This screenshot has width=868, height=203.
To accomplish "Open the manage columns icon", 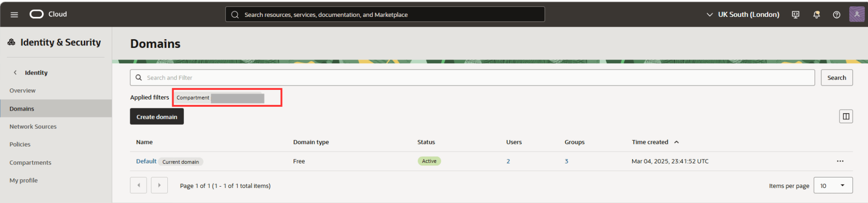I will 846,116.
